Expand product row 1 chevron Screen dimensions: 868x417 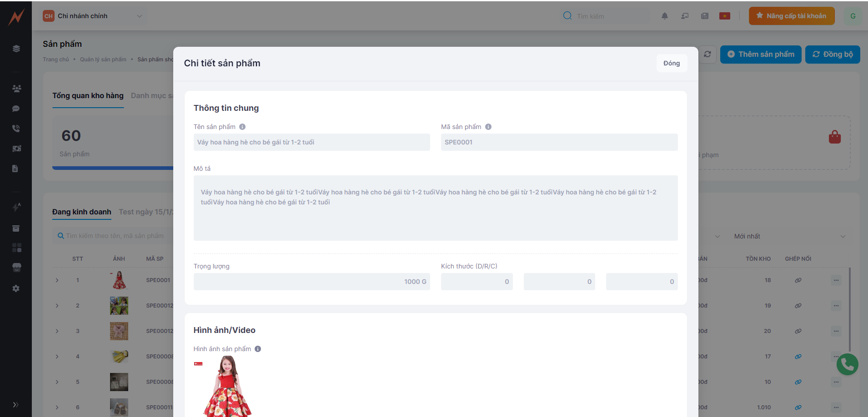[57, 280]
